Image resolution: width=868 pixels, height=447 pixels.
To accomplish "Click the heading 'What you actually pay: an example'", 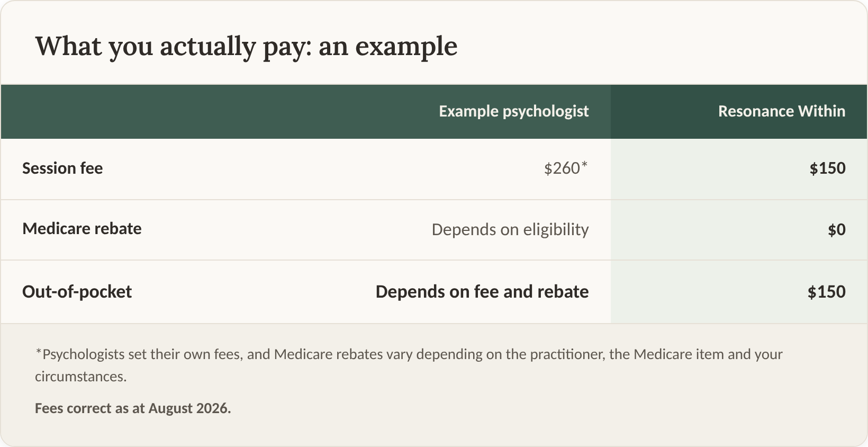I will point(246,46).
